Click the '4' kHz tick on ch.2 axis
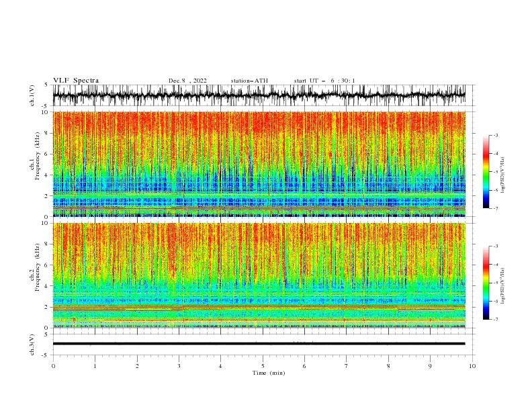The width and height of the screenshot is (532, 411). [46, 286]
